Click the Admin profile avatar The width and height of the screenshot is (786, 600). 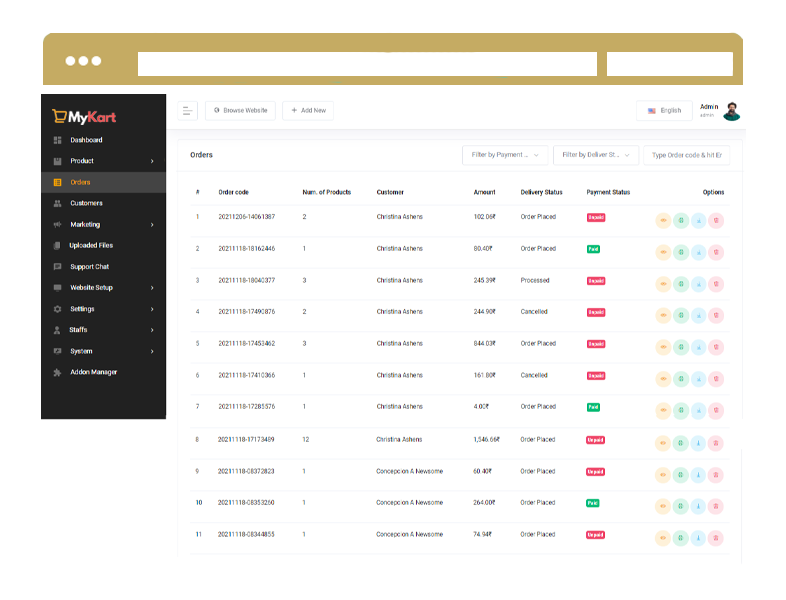(732, 111)
